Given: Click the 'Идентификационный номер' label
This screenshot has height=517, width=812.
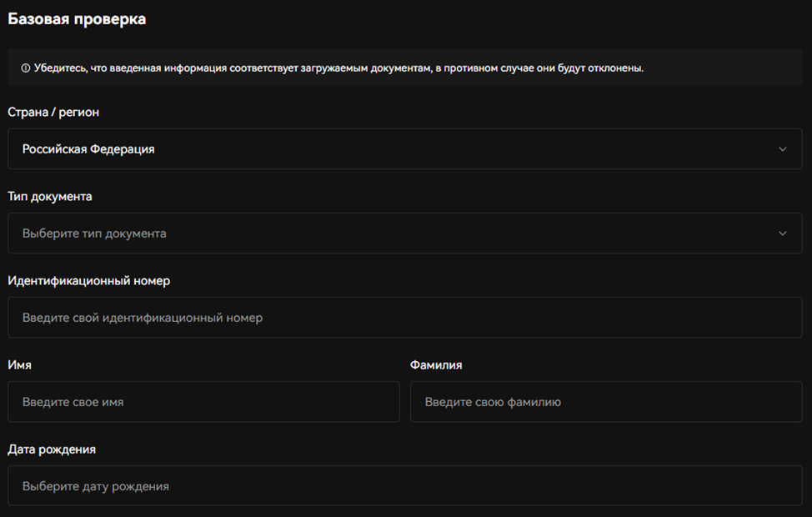Looking at the screenshot, I should [89, 281].
